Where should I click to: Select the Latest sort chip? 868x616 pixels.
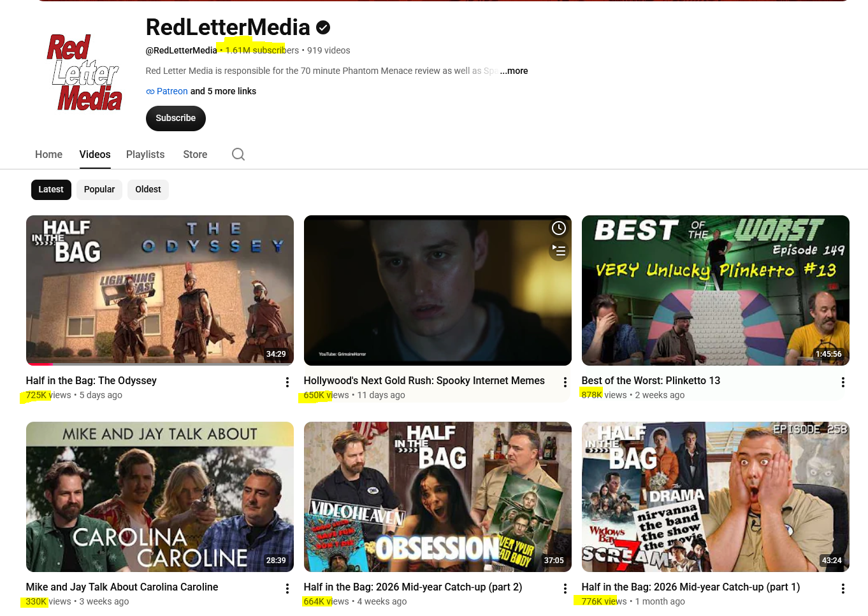coord(51,189)
